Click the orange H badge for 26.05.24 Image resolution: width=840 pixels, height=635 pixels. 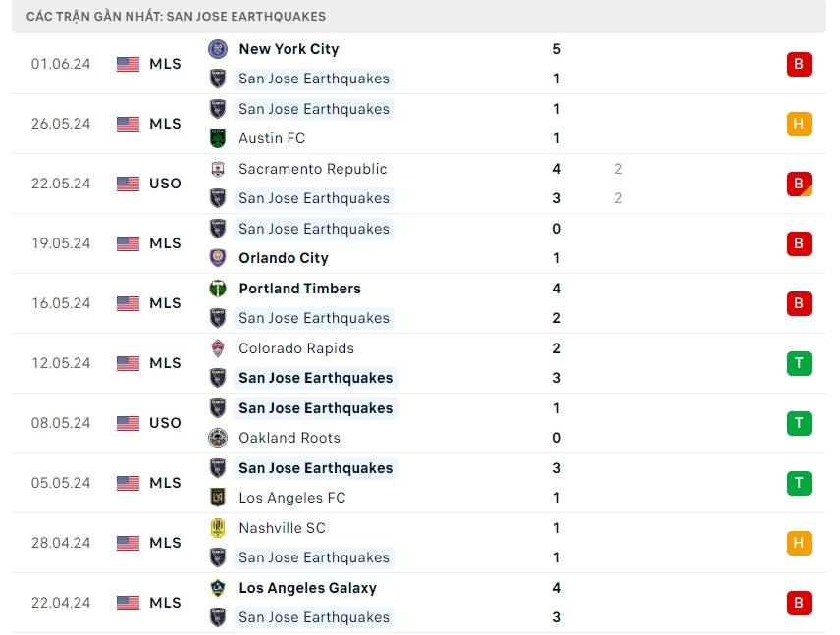799,124
